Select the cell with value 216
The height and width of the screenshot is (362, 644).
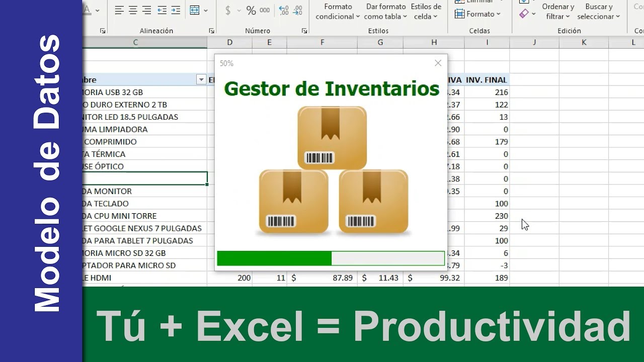[x=487, y=92]
